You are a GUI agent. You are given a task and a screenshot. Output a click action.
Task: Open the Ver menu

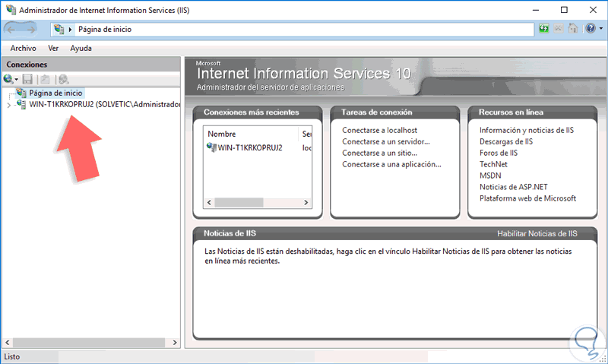click(53, 48)
